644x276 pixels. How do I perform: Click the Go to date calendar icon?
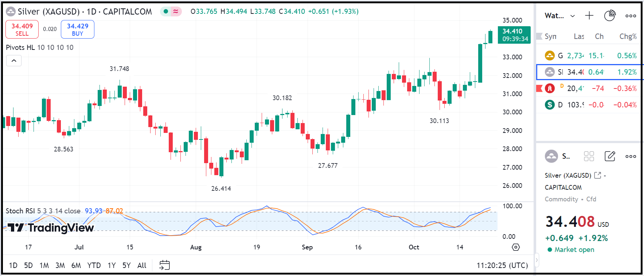pos(164,265)
